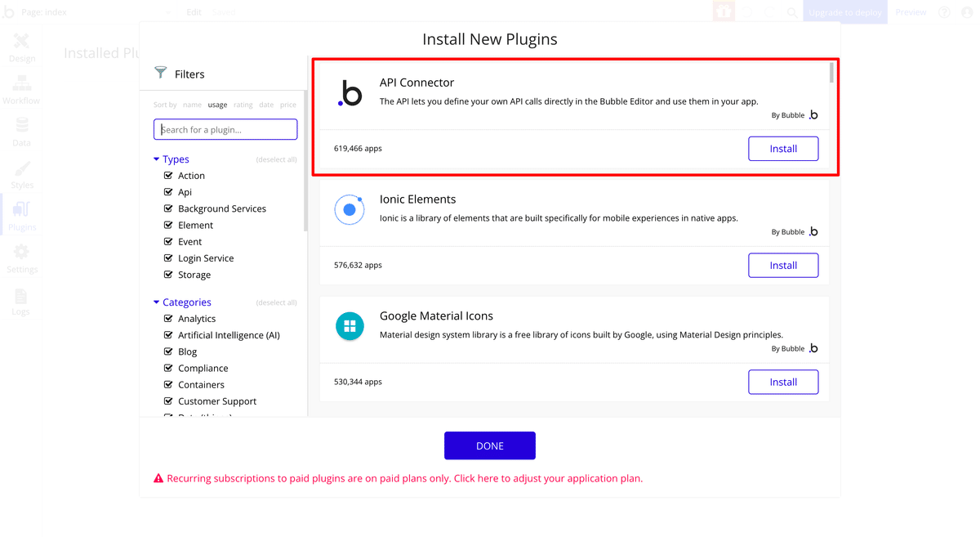Click the DONE button
Viewport: 980px width, 537px height.
click(490, 445)
